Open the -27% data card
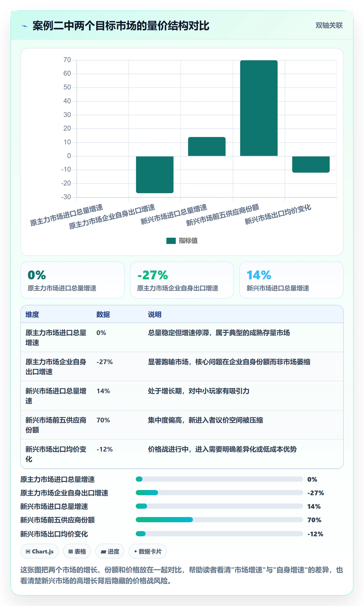 click(182, 280)
